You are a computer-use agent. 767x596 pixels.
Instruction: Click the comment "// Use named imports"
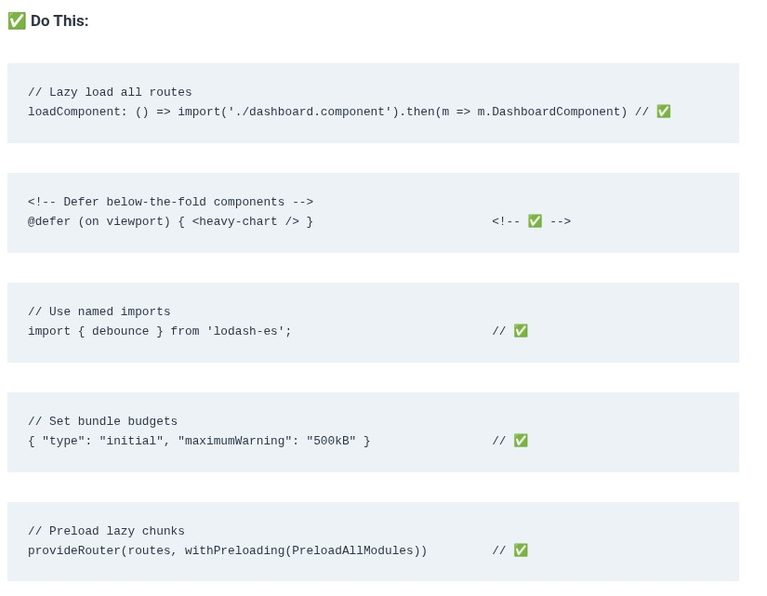(x=99, y=311)
